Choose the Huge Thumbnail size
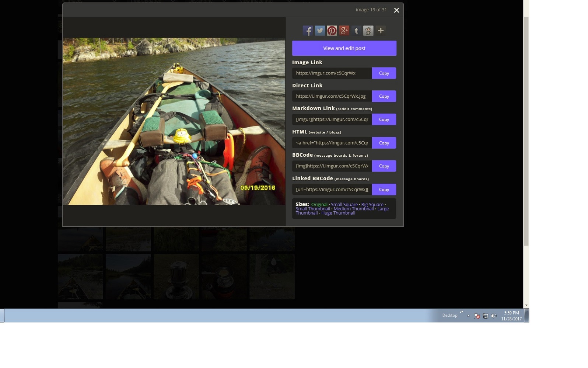The width and height of the screenshot is (588, 368). 338,213
